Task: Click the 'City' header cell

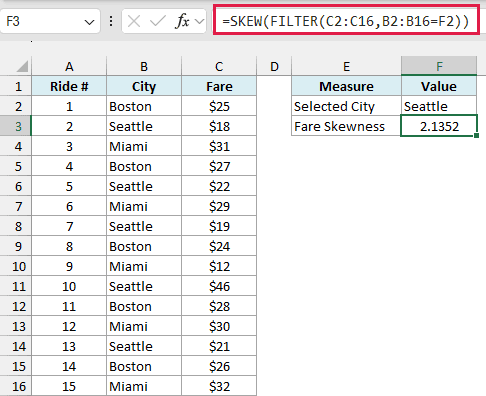Action: tap(144, 86)
